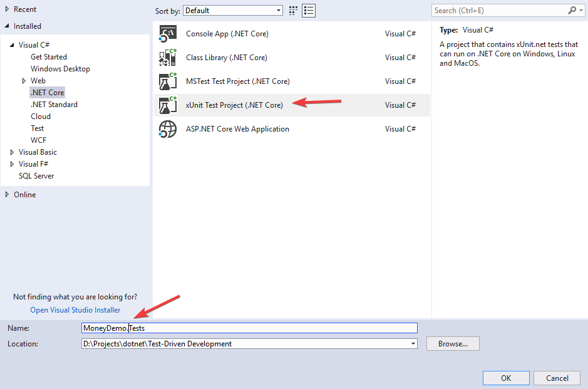Viewport: 588px width, 389px height.
Task: Select the WCF category
Action: (38, 140)
